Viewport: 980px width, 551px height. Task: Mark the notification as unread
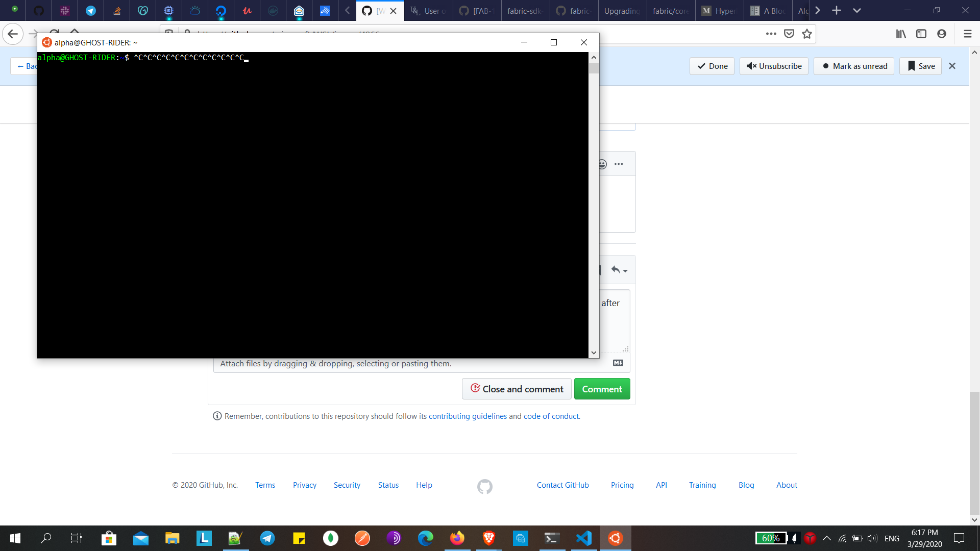(x=853, y=66)
